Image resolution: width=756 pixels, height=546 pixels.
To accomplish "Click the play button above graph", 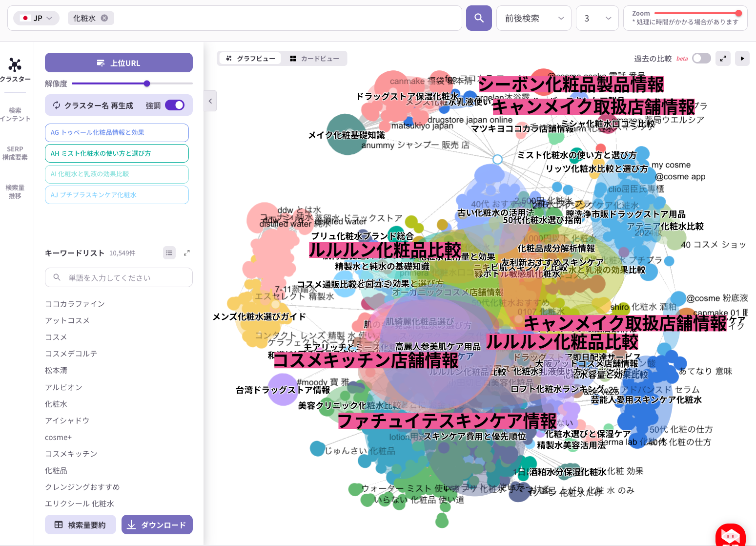I will [742, 59].
